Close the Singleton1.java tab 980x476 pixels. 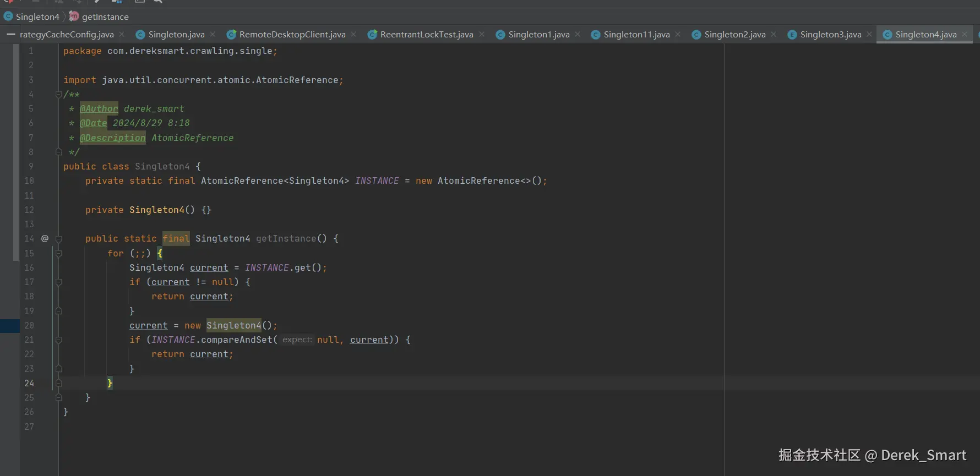(578, 34)
